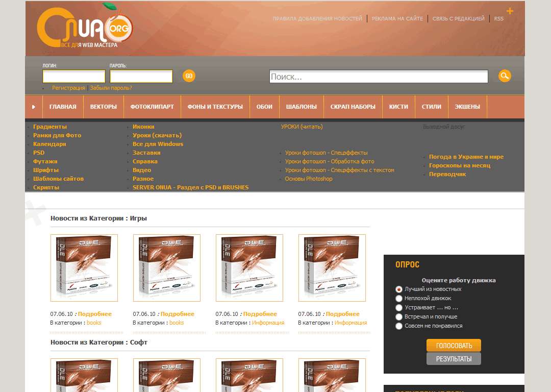Open the Гороскопы на месяц link
The height and width of the screenshot is (392, 551).
click(x=459, y=165)
